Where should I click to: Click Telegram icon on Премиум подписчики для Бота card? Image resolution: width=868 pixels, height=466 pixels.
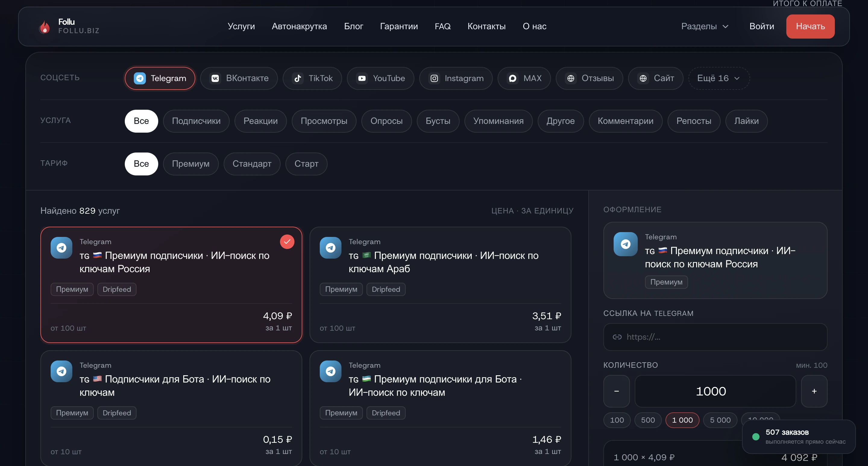click(x=331, y=371)
